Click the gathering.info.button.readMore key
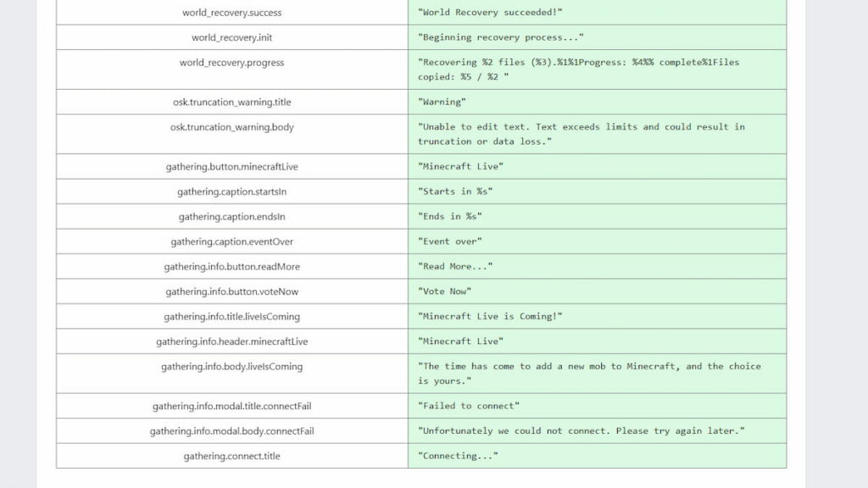The image size is (868, 488). [x=232, y=266]
